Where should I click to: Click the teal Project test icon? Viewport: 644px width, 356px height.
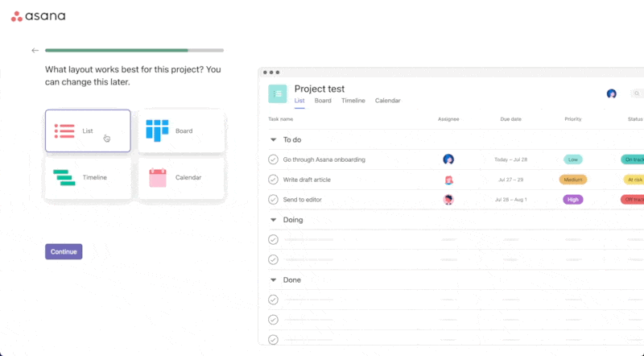click(278, 93)
